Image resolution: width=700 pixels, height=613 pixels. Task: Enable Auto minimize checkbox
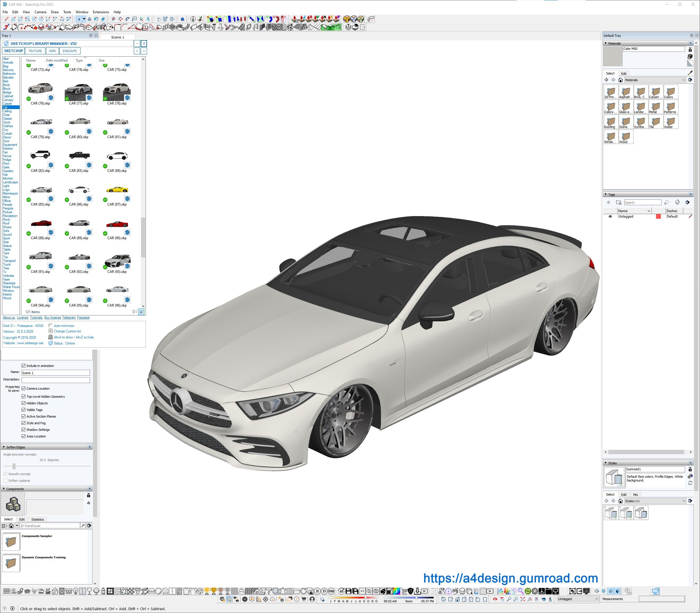[51, 326]
